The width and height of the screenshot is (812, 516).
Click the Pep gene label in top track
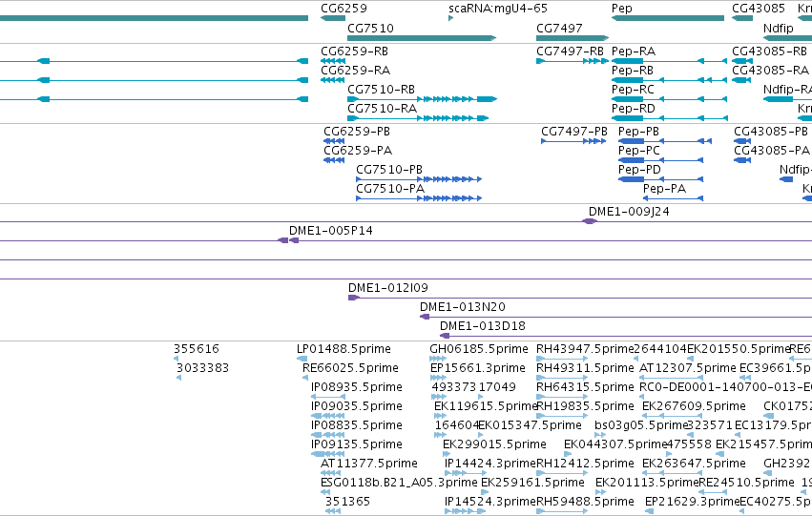(621, 9)
